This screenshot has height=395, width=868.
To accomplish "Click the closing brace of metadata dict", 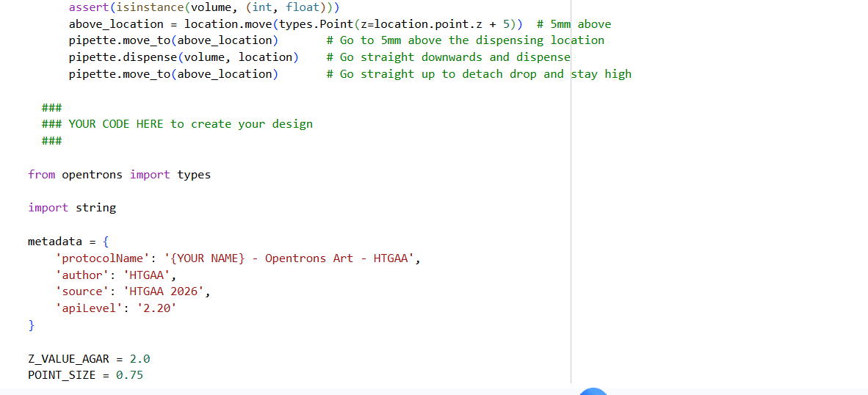I will (31, 325).
